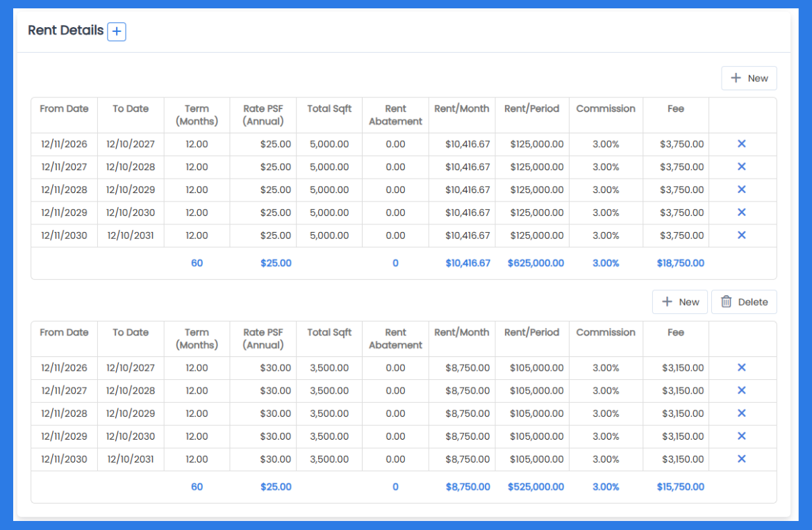This screenshot has height=530, width=812.
Task: Click Total Sqft header in the first table
Action: [x=329, y=109]
